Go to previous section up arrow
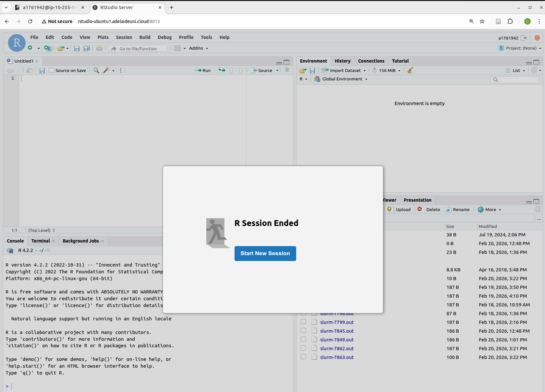 click(231, 70)
